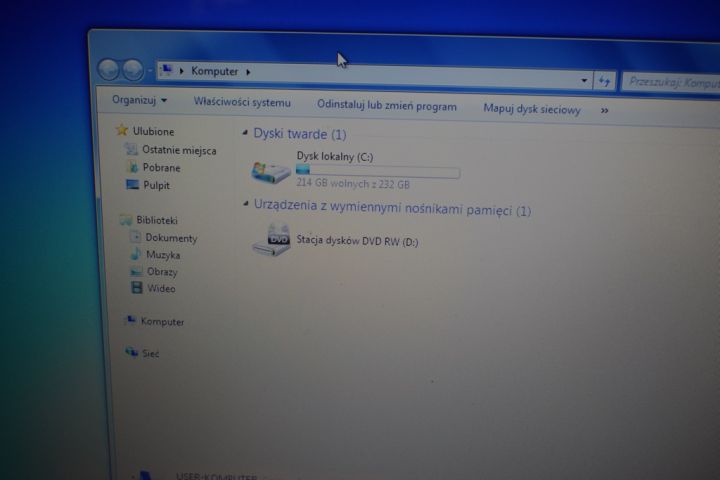Screen dimensions: 720x480
Task: Open the Wideo library
Action: (x=160, y=289)
